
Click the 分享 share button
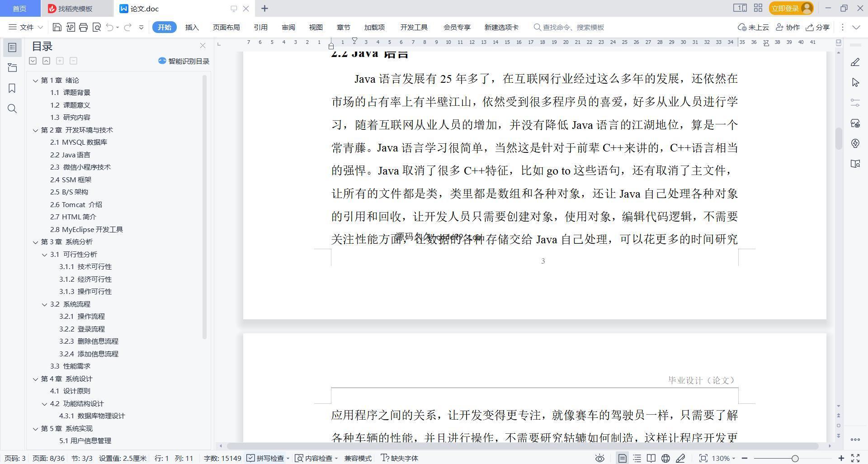tap(818, 27)
